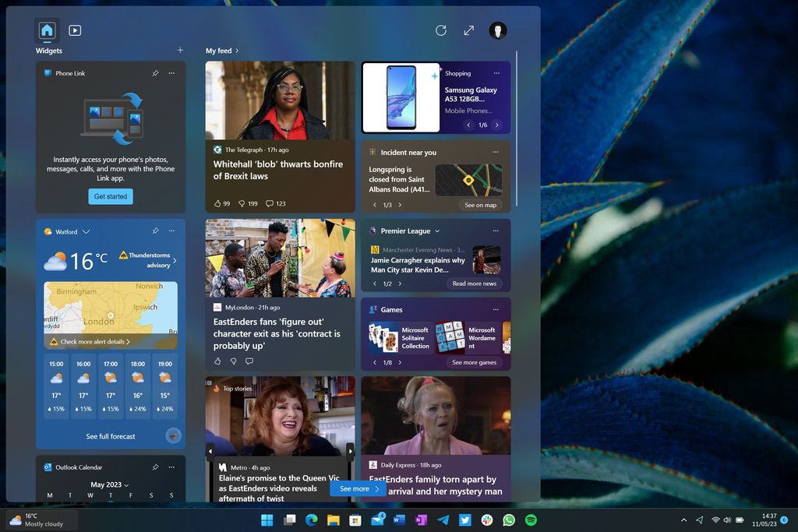This screenshot has height=532, width=798.
Task: Open the Windows Start menu
Action: click(x=267, y=520)
